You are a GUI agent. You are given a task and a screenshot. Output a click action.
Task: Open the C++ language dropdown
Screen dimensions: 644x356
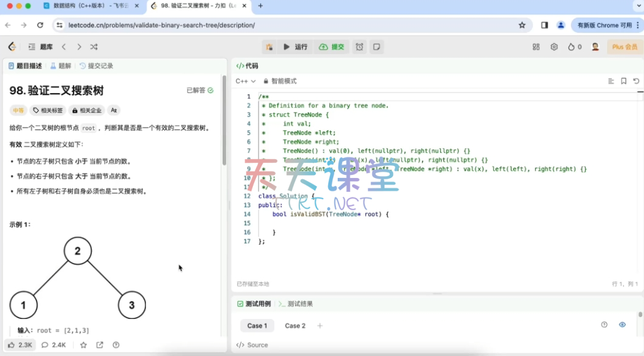pos(245,81)
